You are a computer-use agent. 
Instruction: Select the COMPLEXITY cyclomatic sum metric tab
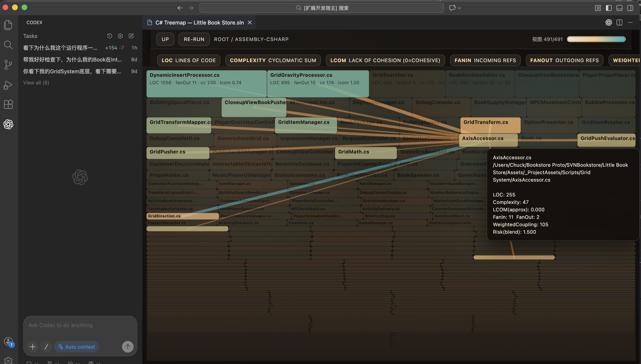tap(273, 60)
